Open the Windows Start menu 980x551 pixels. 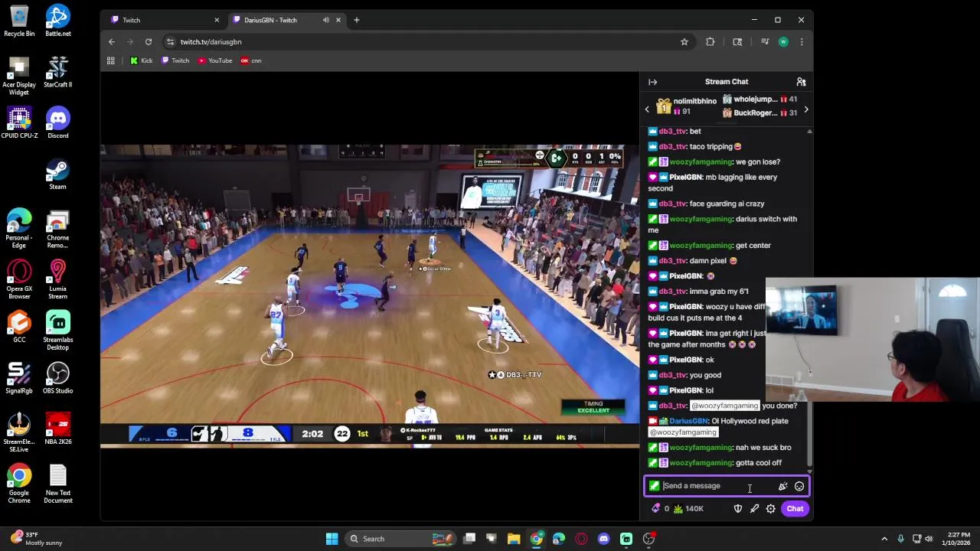coord(332,539)
